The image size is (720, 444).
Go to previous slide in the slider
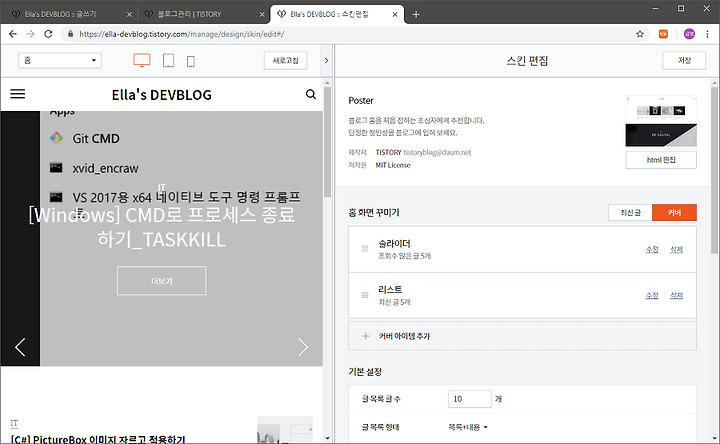tap(20, 347)
